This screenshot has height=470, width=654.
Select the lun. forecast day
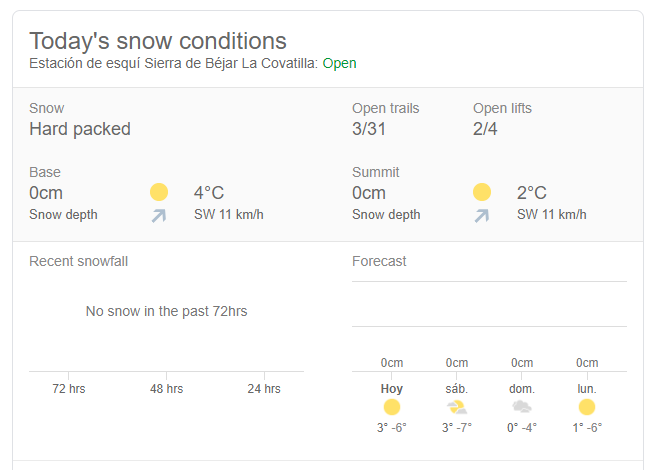(x=587, y=388)
